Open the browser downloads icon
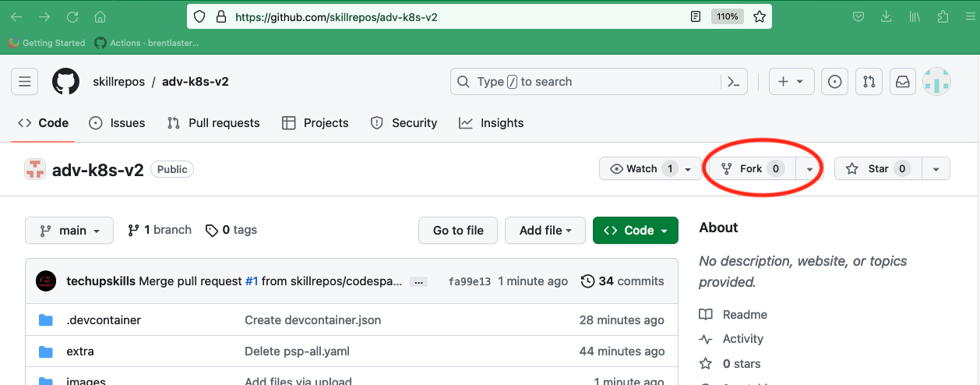The width and height of the screenshot is (980, 385). click(887, 16)
